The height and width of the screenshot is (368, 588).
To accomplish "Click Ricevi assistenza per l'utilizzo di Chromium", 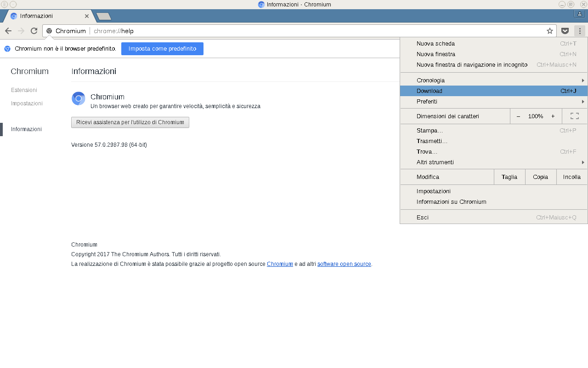I will (130, 122).
